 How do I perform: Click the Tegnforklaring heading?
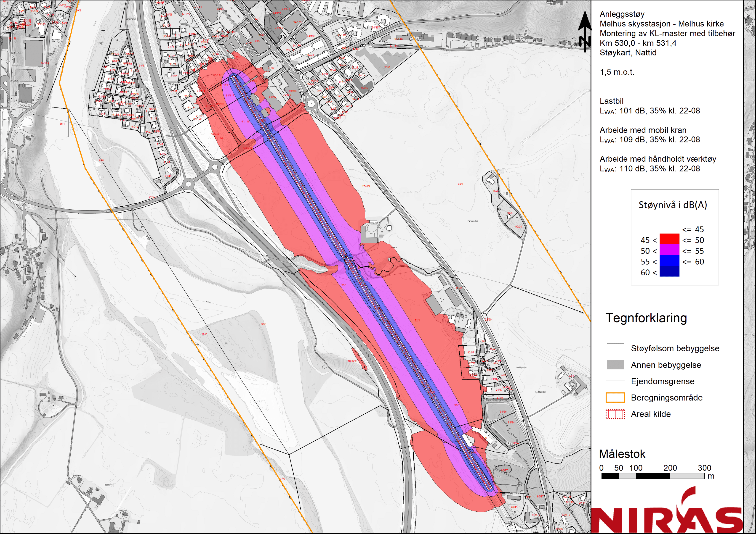coord(646,318)
